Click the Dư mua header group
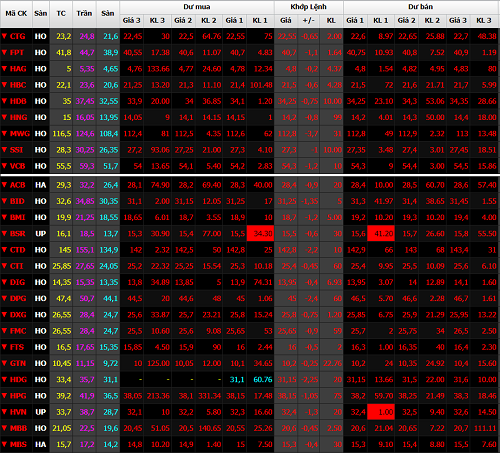 [x=197, y=7]
